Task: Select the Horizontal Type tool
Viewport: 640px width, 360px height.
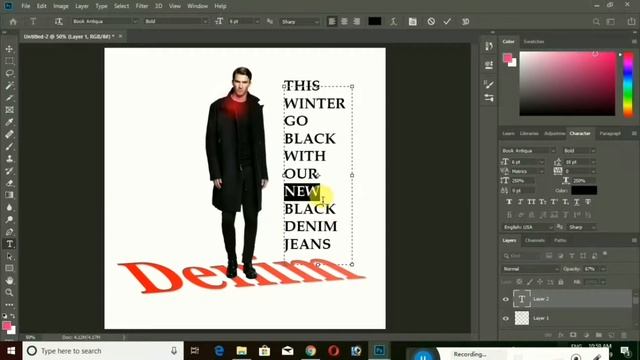Action: 9,244
